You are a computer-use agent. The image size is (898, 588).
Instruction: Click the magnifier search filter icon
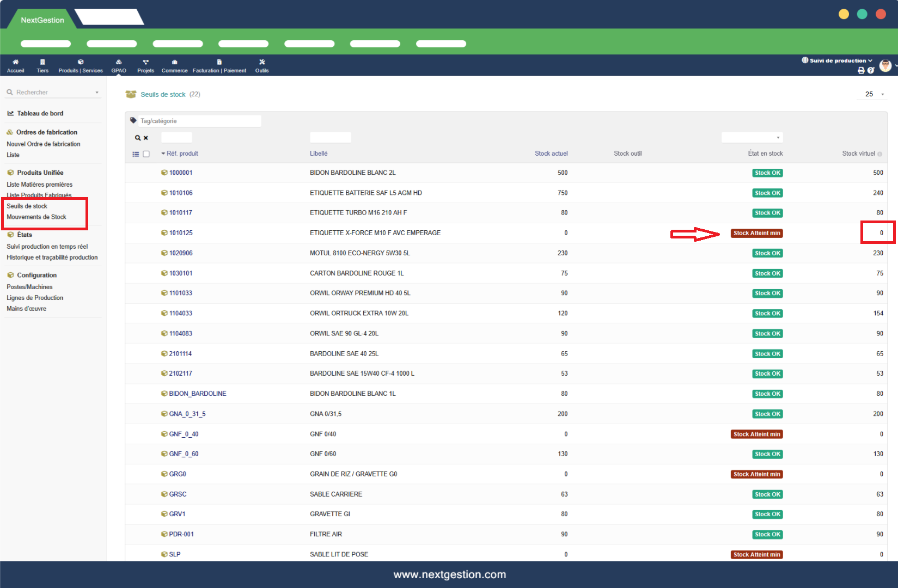[138, 138]
